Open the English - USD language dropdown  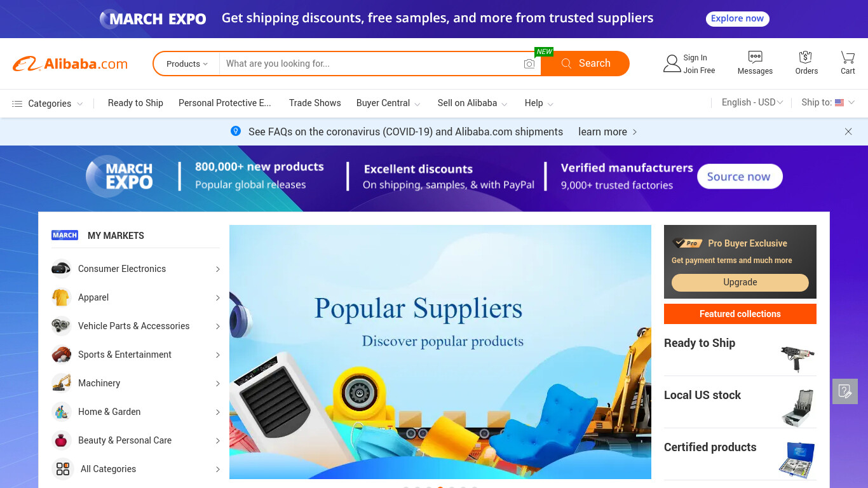752,102
